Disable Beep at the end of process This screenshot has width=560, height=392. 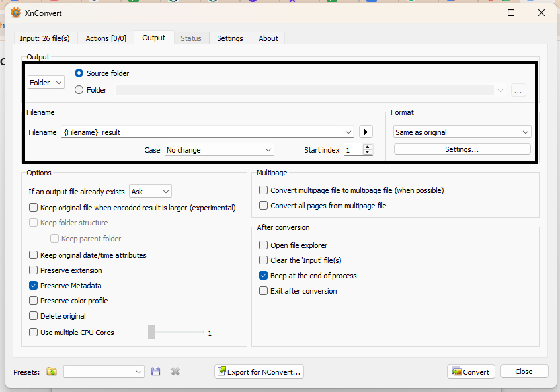click(263, 276)
